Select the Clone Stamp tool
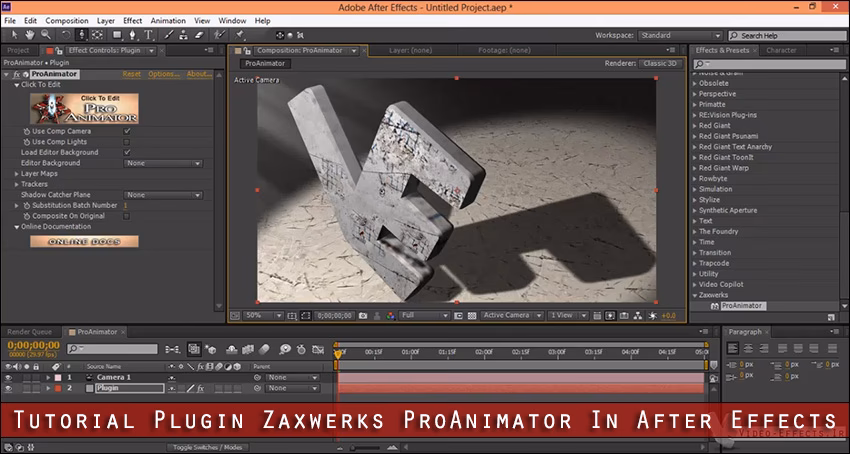Image resolution: width=850 pixels, height=454 pixels. click(x=183, y=35)
